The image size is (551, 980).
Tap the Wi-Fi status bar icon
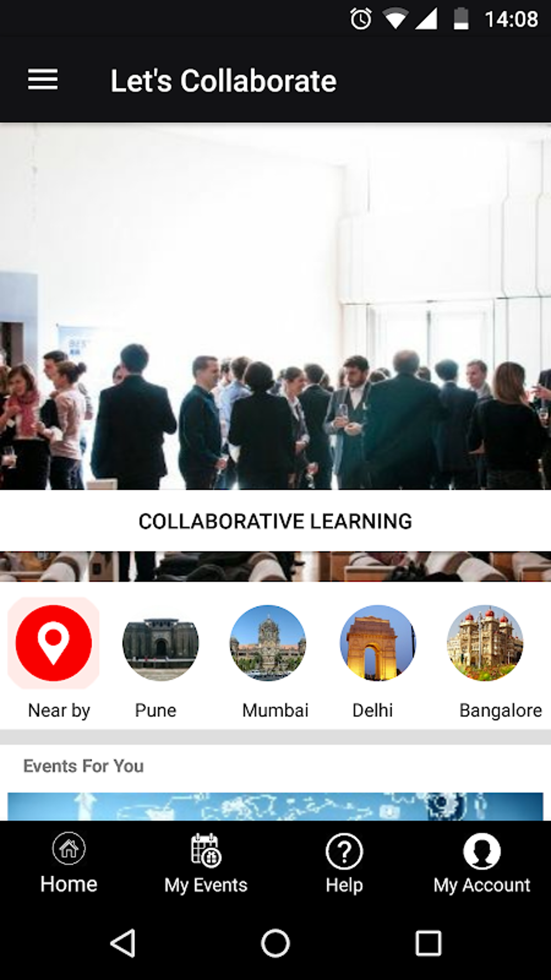(395, 19)
